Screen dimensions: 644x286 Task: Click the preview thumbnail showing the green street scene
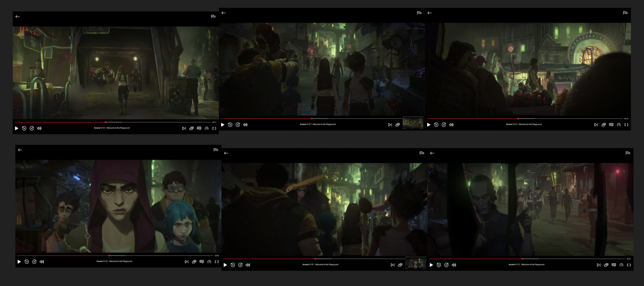tap(413, 123)
